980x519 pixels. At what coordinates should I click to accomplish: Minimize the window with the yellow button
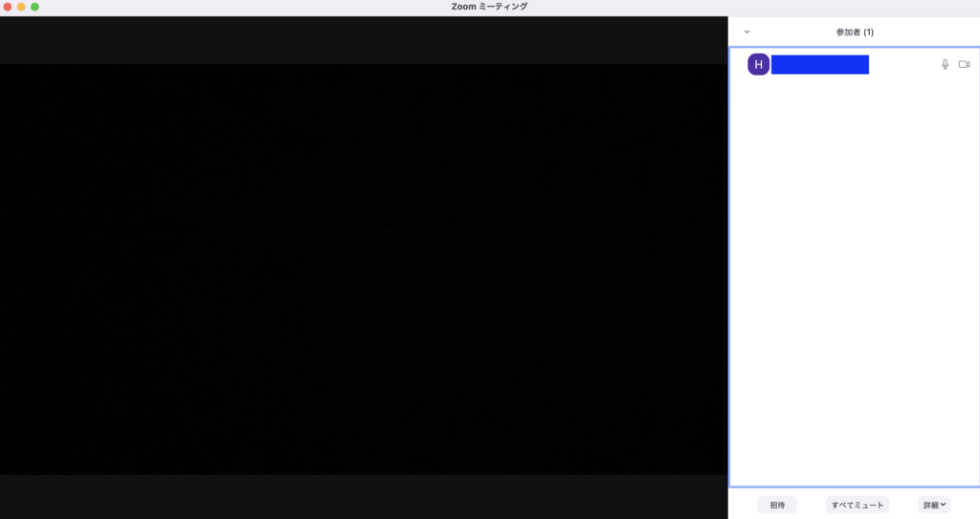click(21, 7)
